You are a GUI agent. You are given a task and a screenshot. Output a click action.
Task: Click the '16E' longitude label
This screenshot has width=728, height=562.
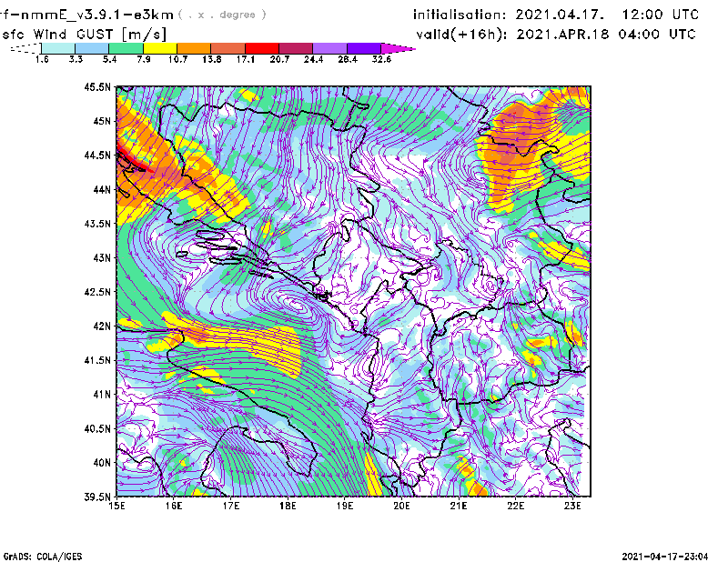click(x=174, y=506)
